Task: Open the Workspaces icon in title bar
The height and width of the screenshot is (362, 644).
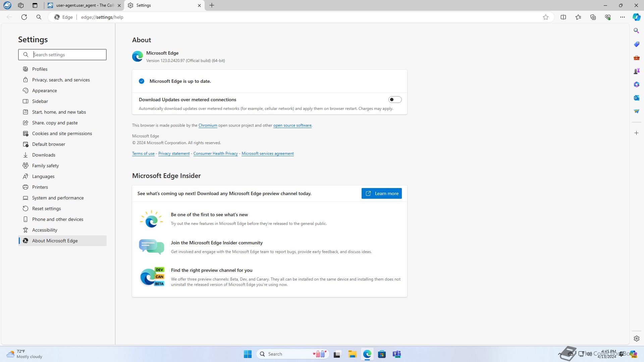Action: [x=21, y=5]
